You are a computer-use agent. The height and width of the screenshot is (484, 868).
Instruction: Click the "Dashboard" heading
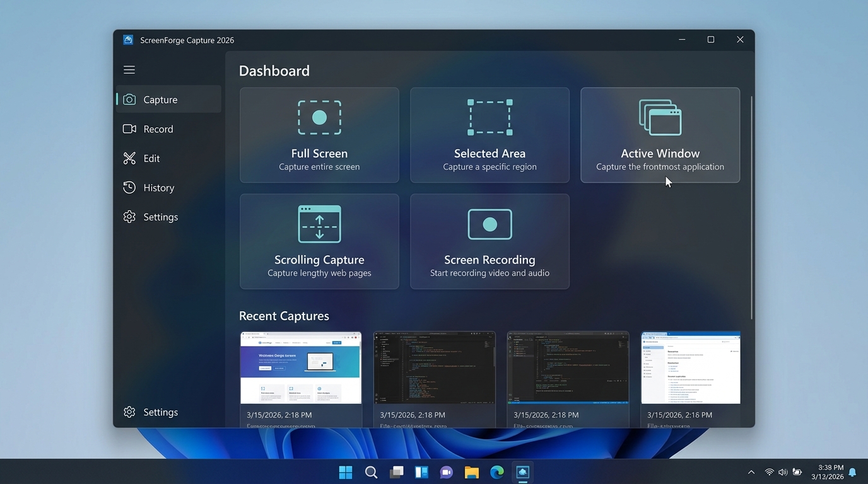[x=274, y=71]
